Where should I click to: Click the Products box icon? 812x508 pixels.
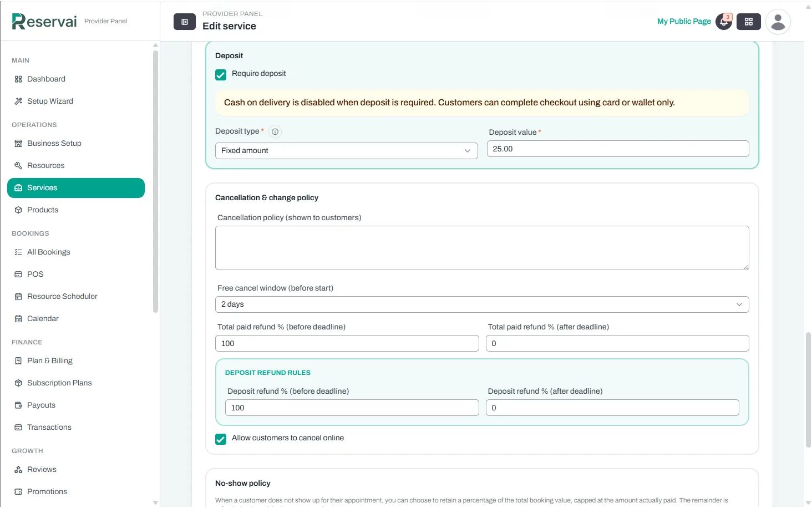point(18,210)
